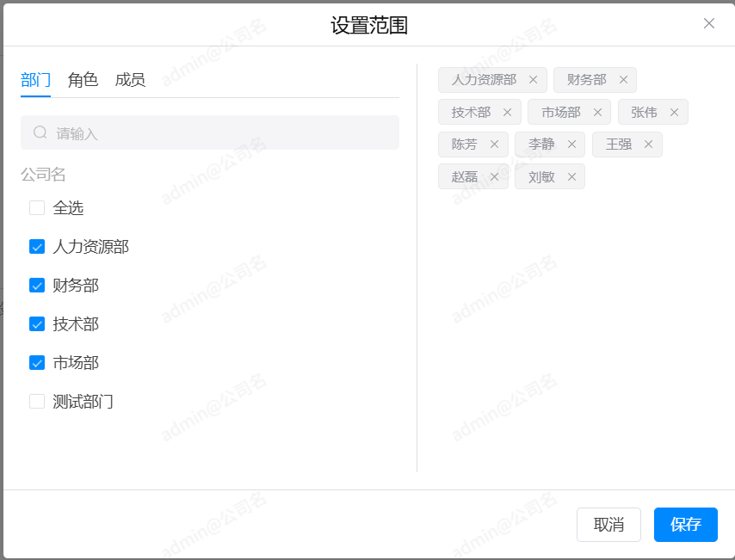This screenshot has width=735, height=560.
Task: Uncheck the 人力资源部 checkbox
Action: [x=37, y=247]
